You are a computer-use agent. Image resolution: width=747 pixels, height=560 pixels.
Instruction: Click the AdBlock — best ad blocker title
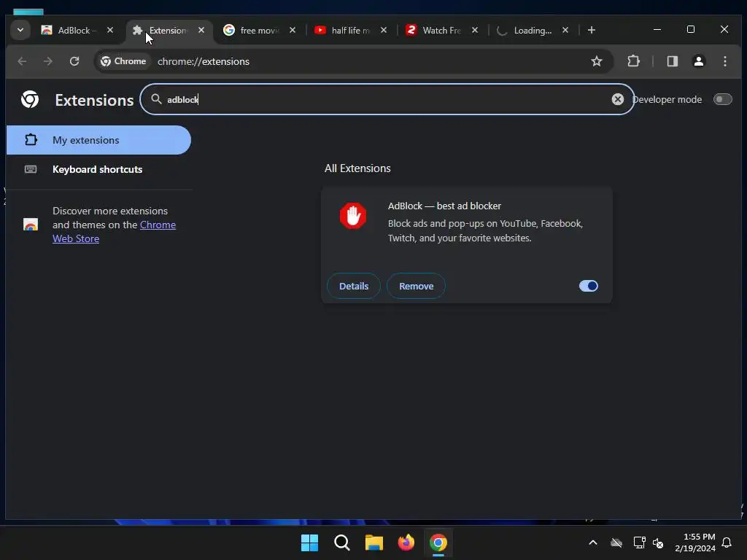click(x=444, y=206)
